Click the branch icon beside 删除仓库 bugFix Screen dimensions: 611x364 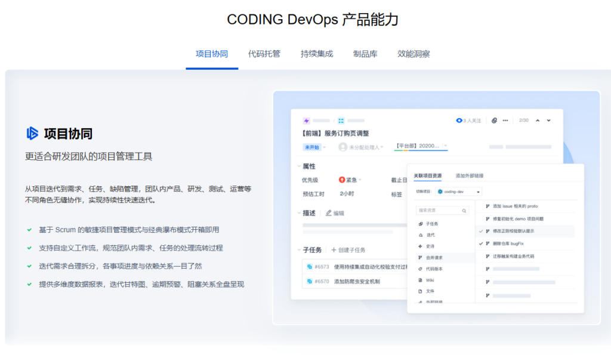(487, 243)
